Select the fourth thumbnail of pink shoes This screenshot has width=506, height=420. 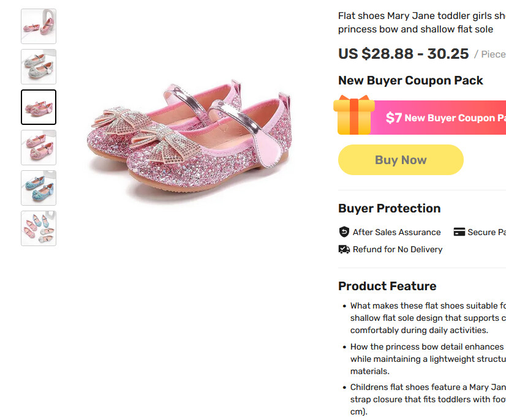[x=39, y=148]
